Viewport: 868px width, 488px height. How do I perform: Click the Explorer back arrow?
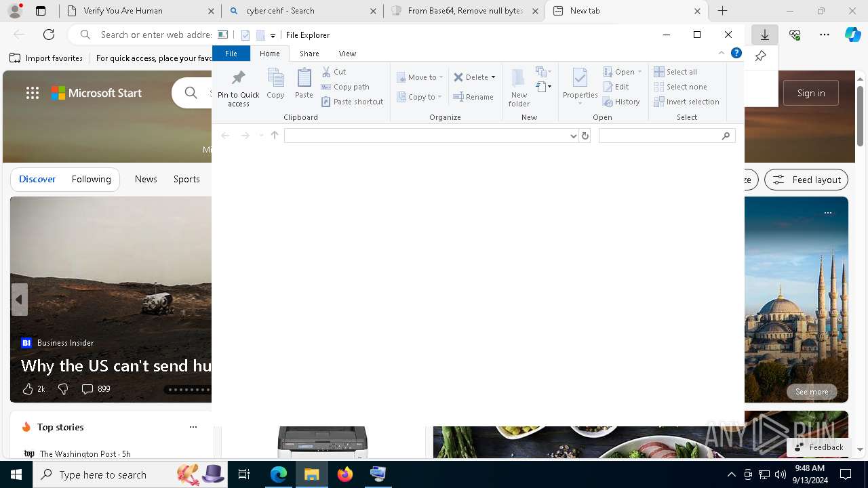point(225,136)
